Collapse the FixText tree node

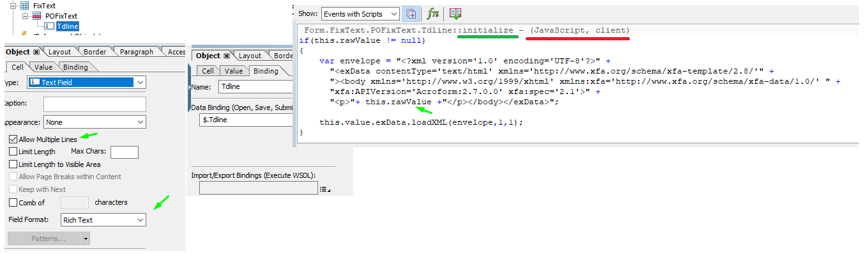(x=13, y=5)
